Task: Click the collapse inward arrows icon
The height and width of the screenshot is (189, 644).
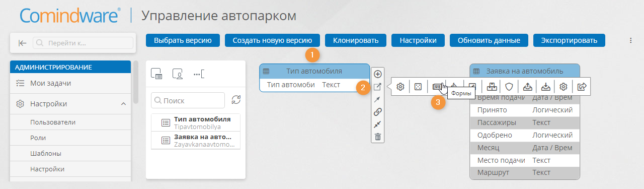Action: pos(377,124)
